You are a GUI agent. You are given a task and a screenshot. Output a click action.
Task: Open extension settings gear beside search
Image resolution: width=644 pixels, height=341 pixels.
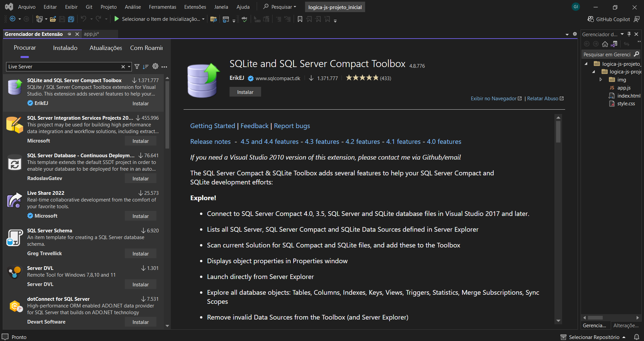(x=155, y=66)
